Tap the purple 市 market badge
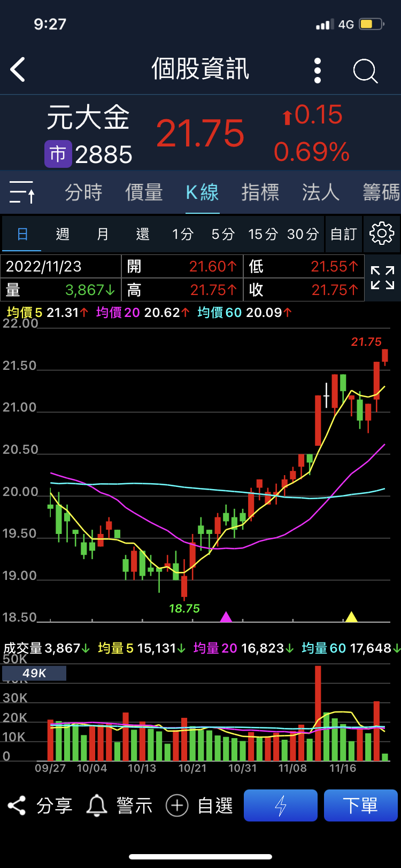Viewport: 401px width, 868px height. 58,154
